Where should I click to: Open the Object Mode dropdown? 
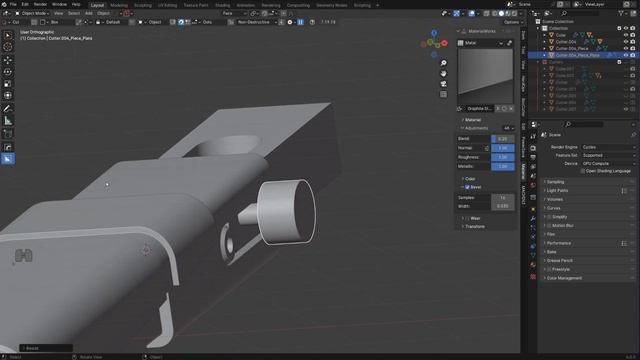(x=32, y=13)
